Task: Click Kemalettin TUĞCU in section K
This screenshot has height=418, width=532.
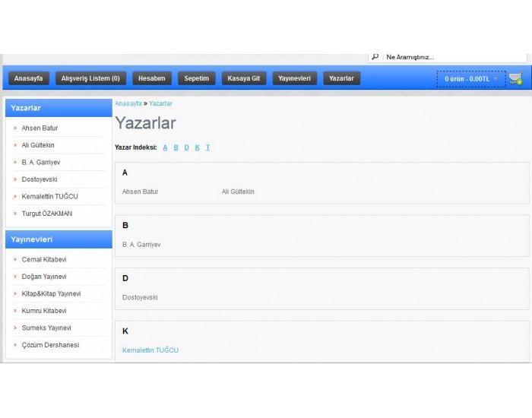Action: coord(150,350)
